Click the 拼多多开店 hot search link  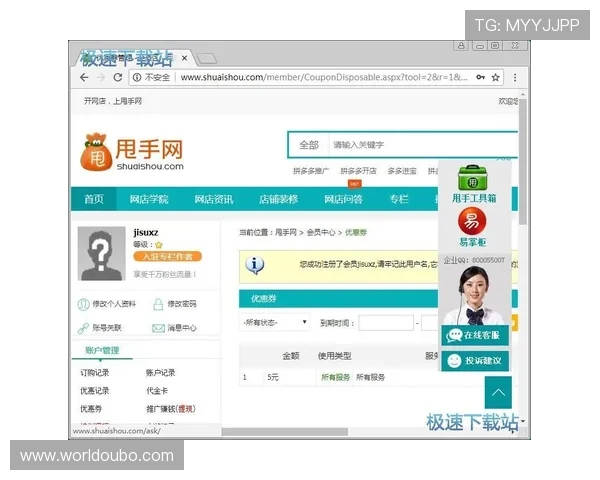coord(358,171)
